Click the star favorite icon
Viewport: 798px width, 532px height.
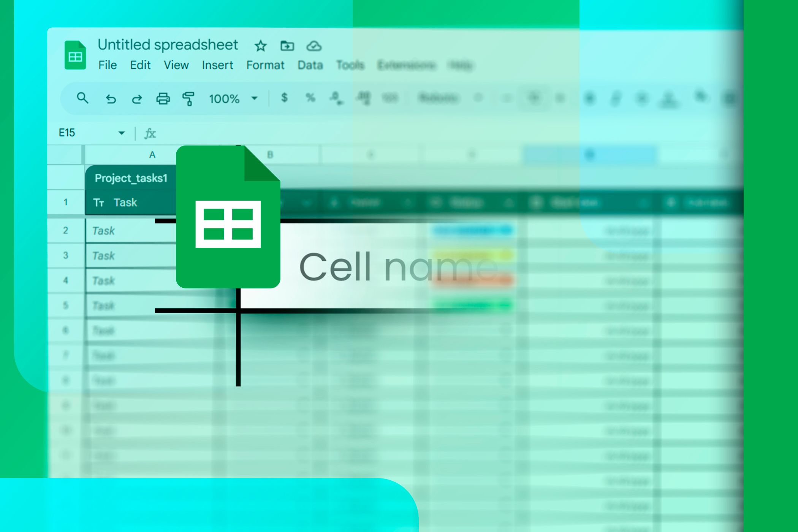(x=260, y=45)
